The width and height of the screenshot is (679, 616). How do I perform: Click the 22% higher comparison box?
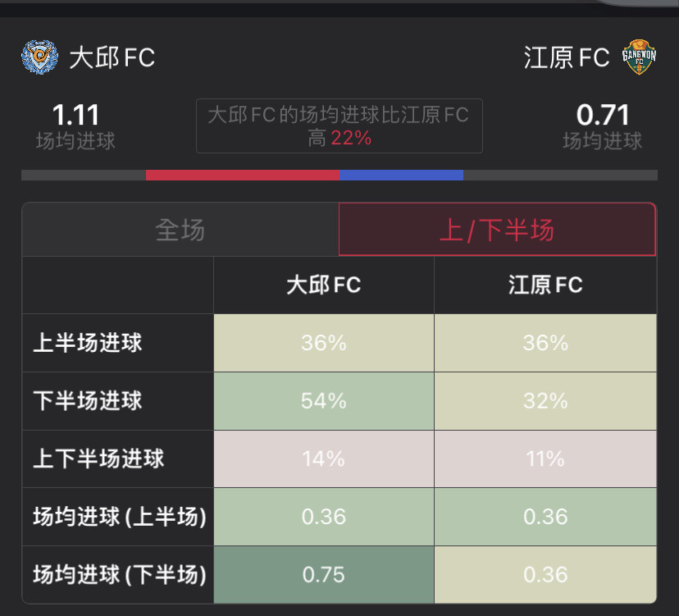[x=339, y=126]
